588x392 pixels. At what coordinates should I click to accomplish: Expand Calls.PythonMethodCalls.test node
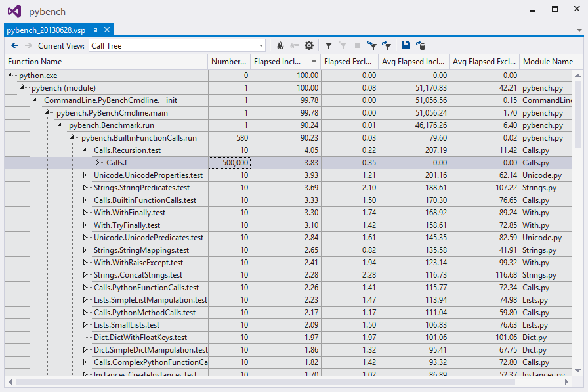(85, 312)
